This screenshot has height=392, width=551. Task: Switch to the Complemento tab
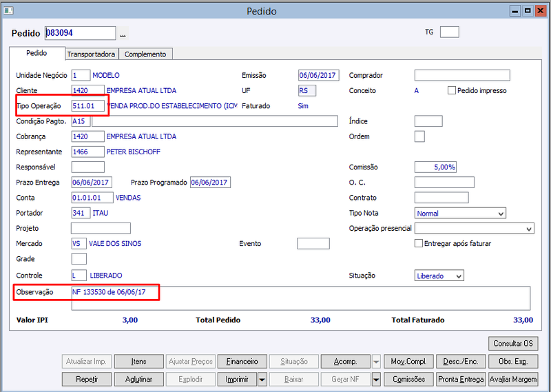145,54
